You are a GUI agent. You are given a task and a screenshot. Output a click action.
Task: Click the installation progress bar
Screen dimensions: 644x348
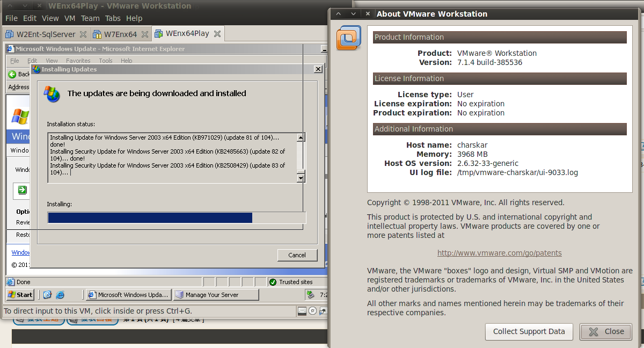click(177, 218)
